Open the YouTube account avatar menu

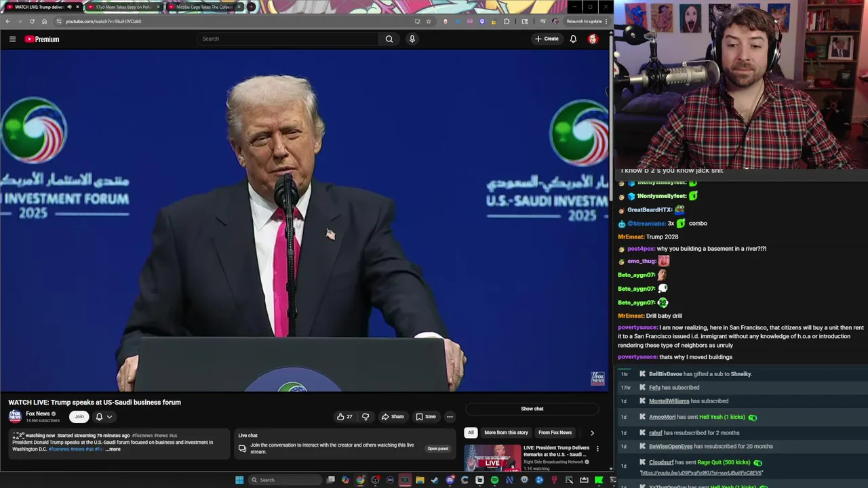[593, 39]
